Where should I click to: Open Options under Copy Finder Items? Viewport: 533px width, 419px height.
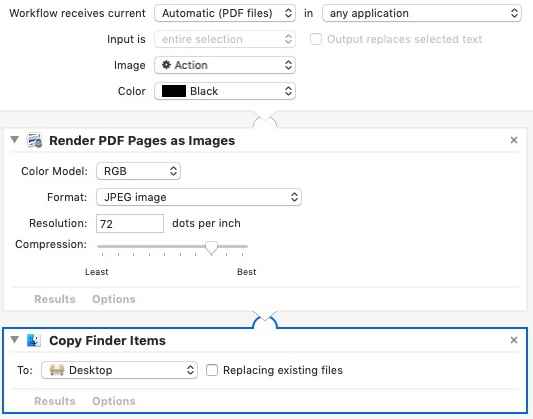(114, 401)
